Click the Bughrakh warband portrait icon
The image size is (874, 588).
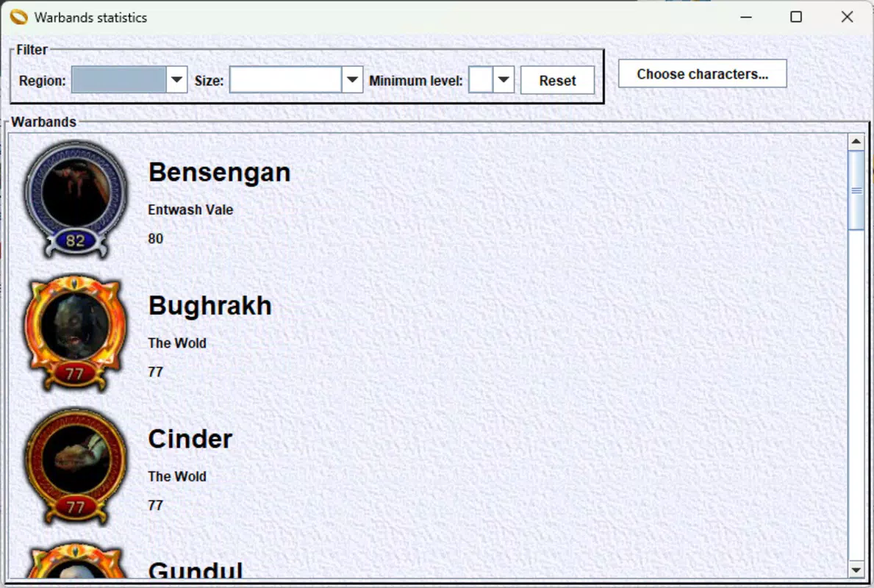click(76, 333)
